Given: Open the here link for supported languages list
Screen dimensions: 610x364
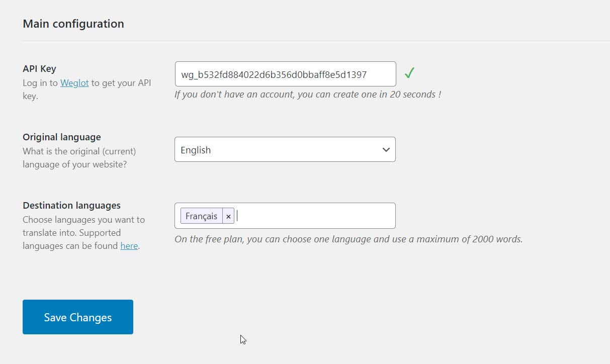Looking at the screenshot, I should pyautogui.click(x=129, y=246).
